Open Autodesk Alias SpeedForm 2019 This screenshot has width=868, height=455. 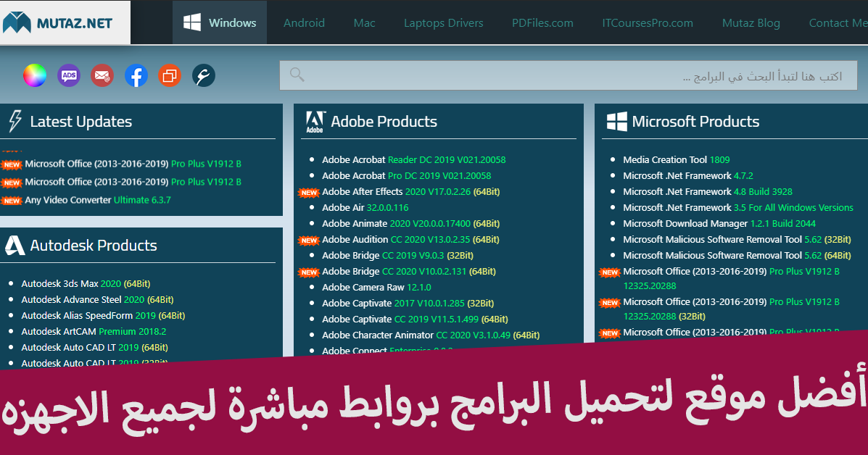(x=103, y=316)
